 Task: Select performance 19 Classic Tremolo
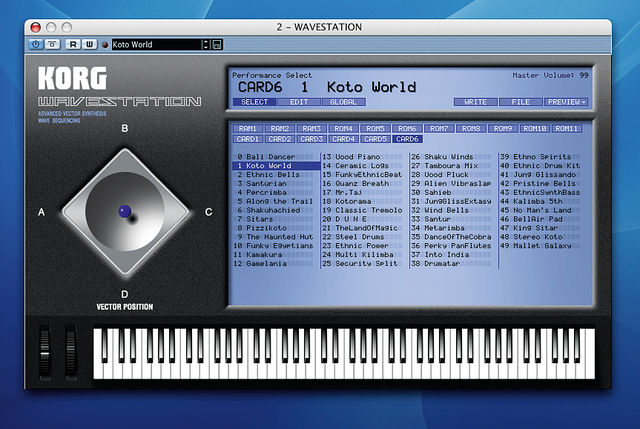tap(365, 210)
